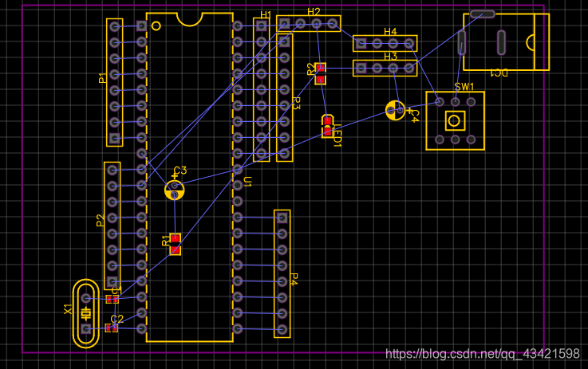Select resistor R1 red pads
The image size is (588, 369).
[x=176, y=244]
